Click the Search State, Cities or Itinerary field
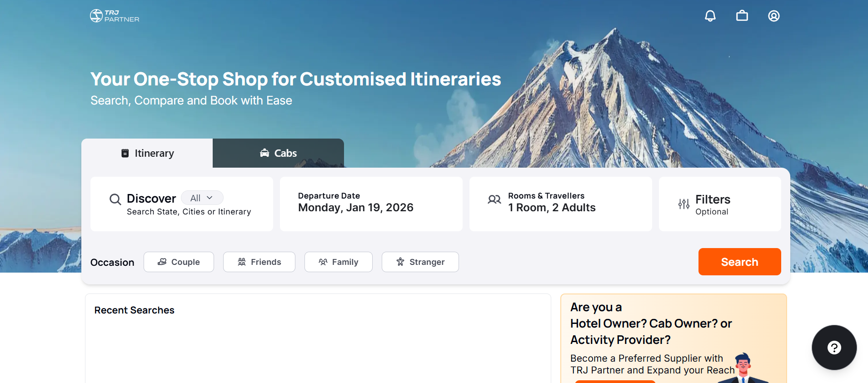 pyautogui.click(x=189, y=212)
